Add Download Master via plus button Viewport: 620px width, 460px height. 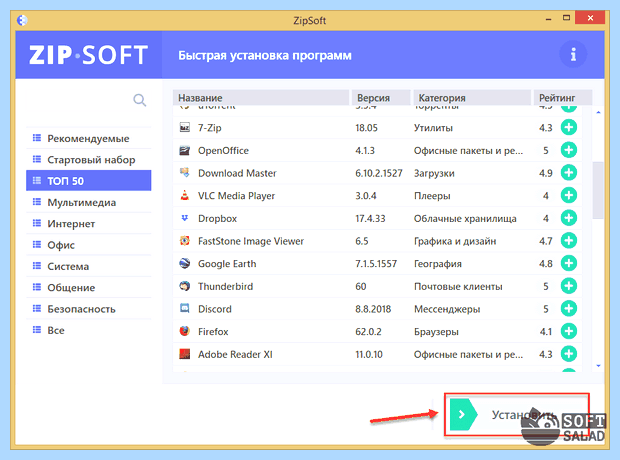(569, 172)
